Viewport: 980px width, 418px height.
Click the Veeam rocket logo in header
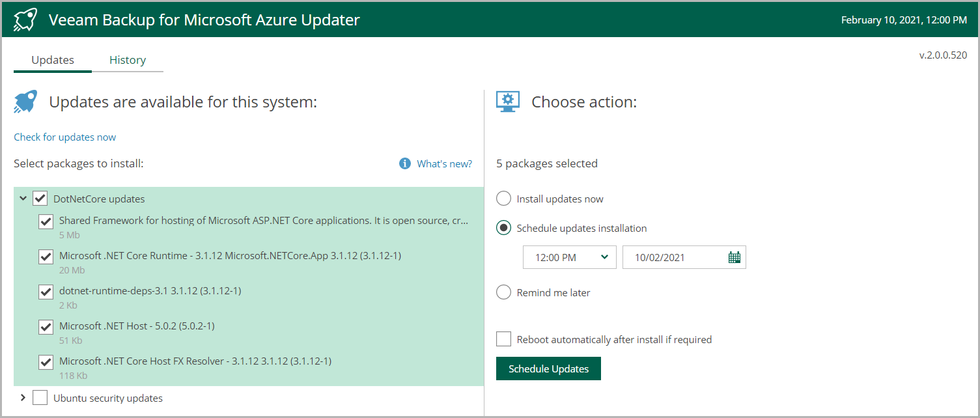click(25, 20)
